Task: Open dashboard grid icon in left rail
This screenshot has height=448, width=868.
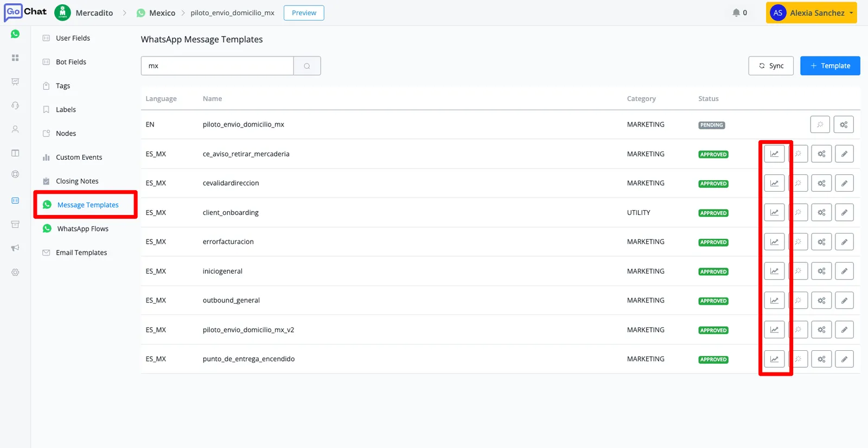Action: point(15,58)
